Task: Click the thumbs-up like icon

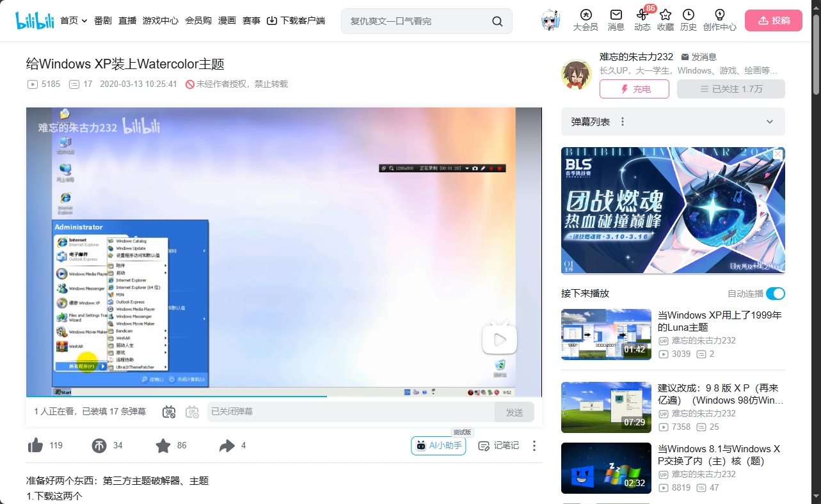Action: (x=36, y=446)
